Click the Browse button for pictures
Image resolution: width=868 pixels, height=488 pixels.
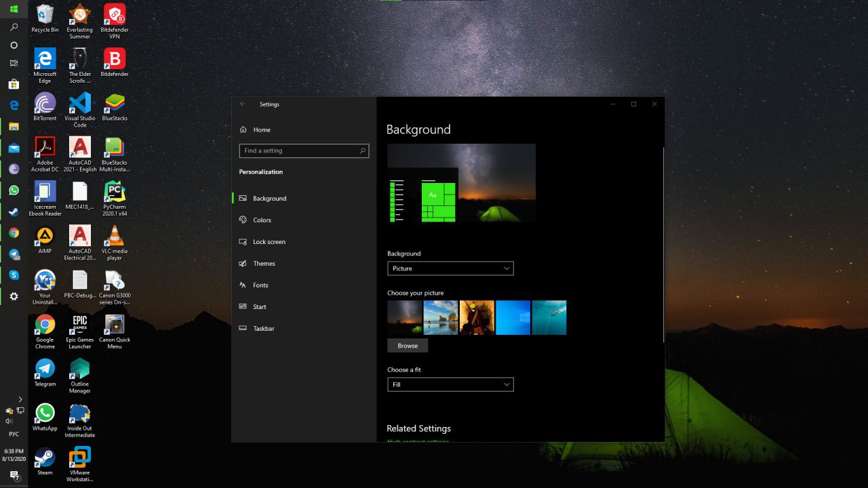[408, 346]
